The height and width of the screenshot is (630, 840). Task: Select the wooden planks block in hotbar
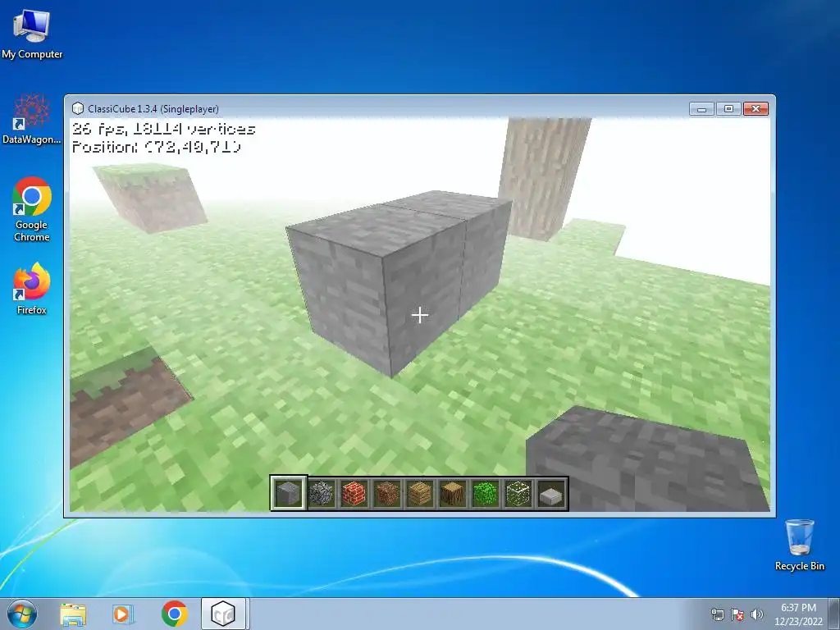pos(420,493)
